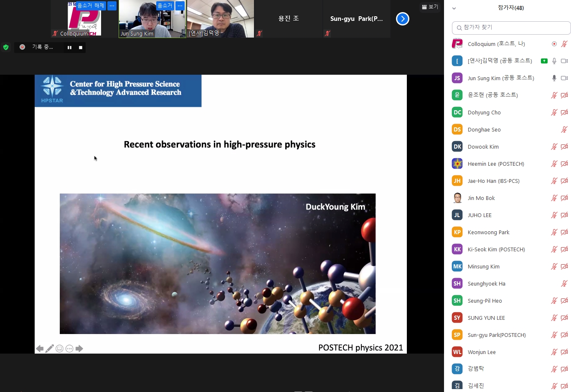The height and width of the screenshot is (392, 571).
Task: Select Jin Mo Bok profile photo avatar
Action: coord(457,198)
